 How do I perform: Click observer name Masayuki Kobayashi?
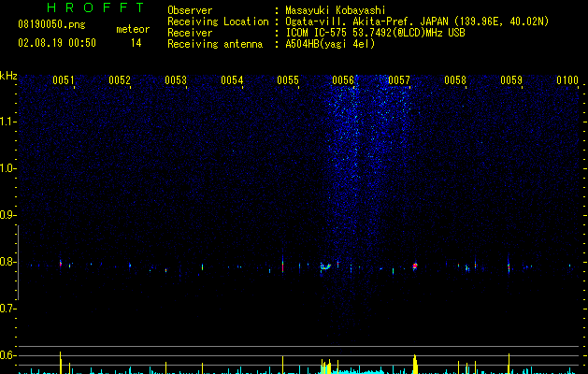(x=336, y=10)
